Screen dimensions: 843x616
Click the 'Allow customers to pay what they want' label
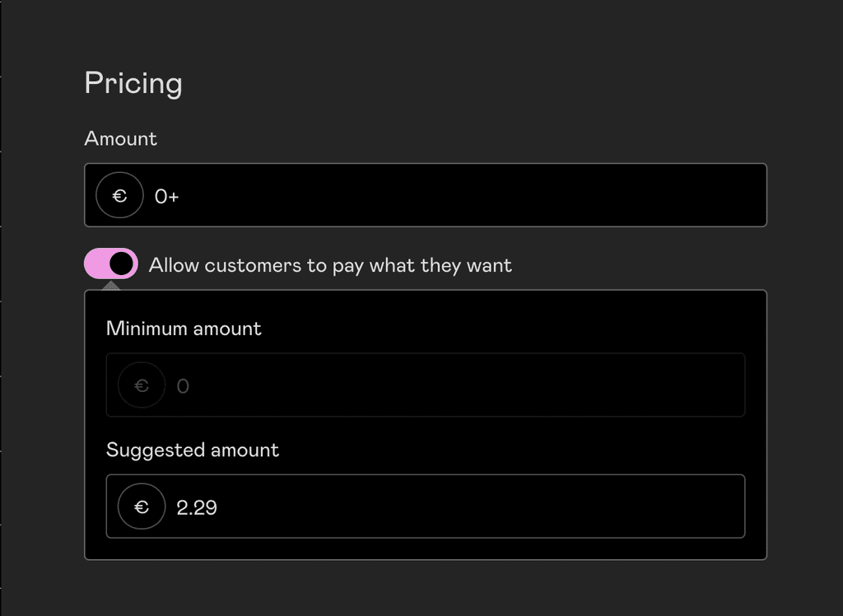click(329, 265)
